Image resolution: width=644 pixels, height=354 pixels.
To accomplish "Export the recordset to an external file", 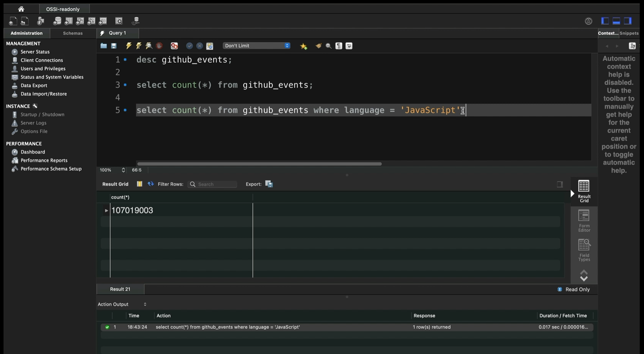I will coord(269,184).
